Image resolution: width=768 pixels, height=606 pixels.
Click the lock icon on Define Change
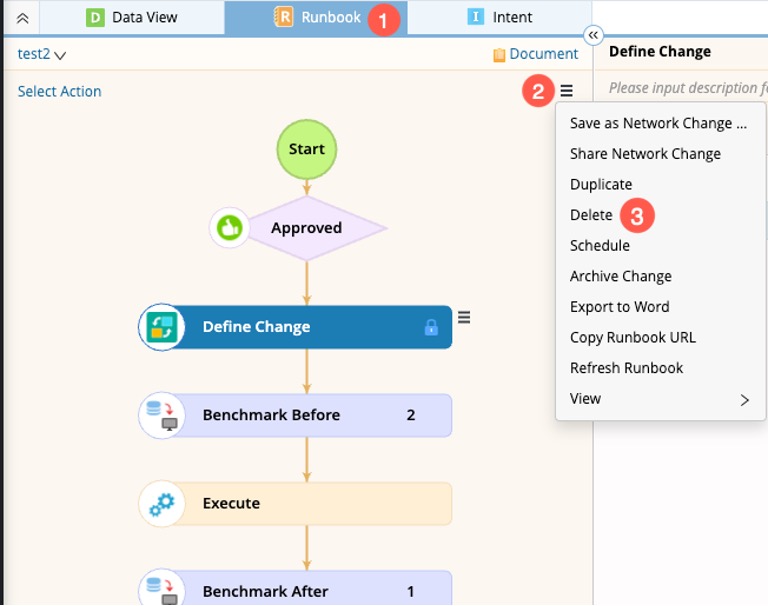[x=431, y=327]
